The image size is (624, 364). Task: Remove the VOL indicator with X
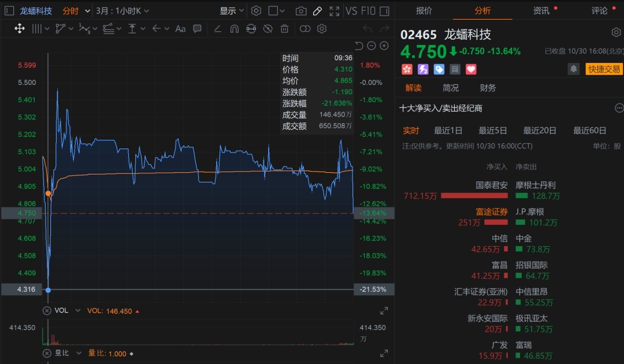tap(47, 311)
